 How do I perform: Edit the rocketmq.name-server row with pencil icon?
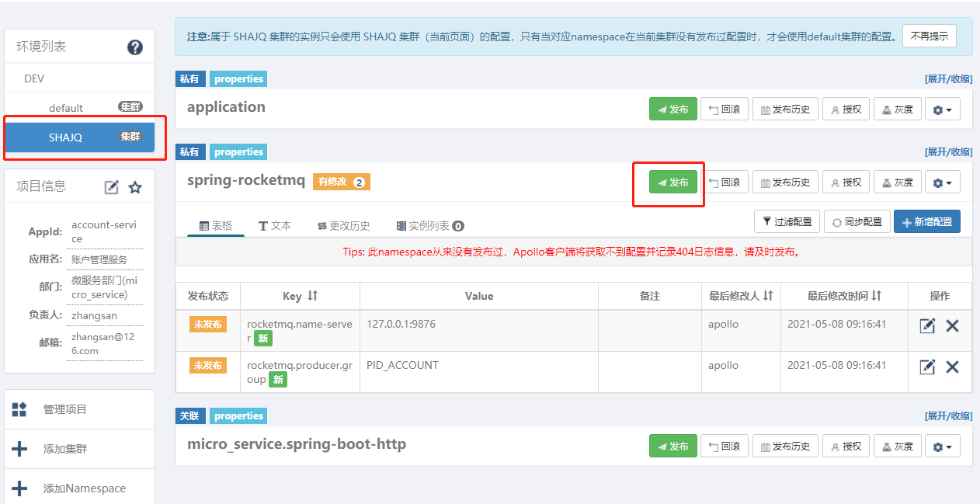[x=927, y=325]
